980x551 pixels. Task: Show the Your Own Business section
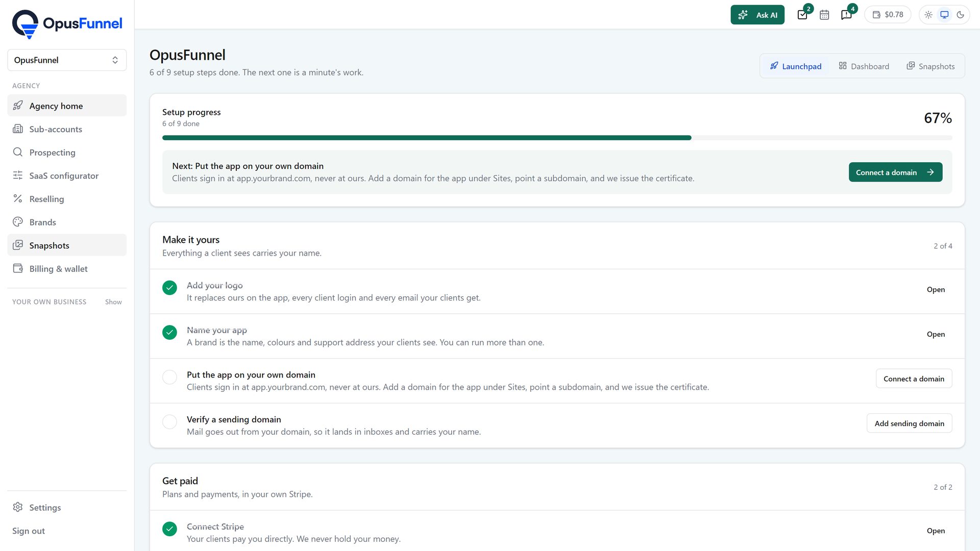(x=113, y=302)
